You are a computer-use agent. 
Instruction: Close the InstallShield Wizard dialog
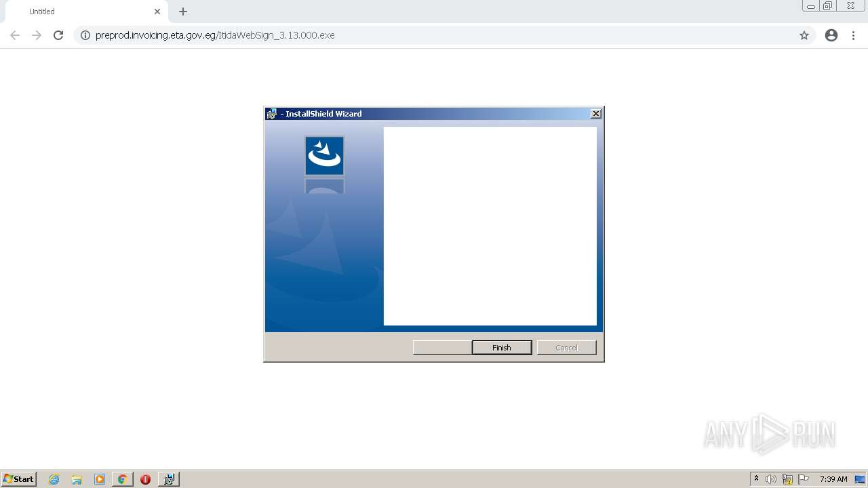click(x=595, y=114)
